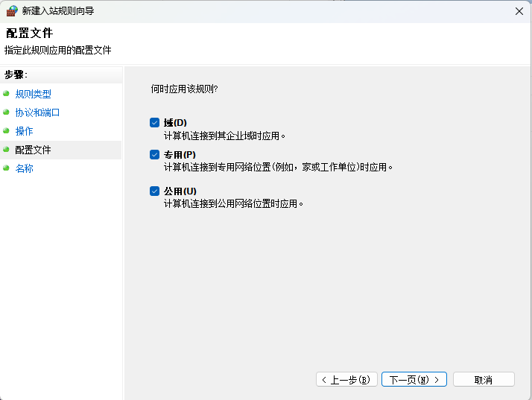Viewport: 532px width, 400px height.
Task: Toggle the 域(D) checkbox
Action: [x=154, y=122]
